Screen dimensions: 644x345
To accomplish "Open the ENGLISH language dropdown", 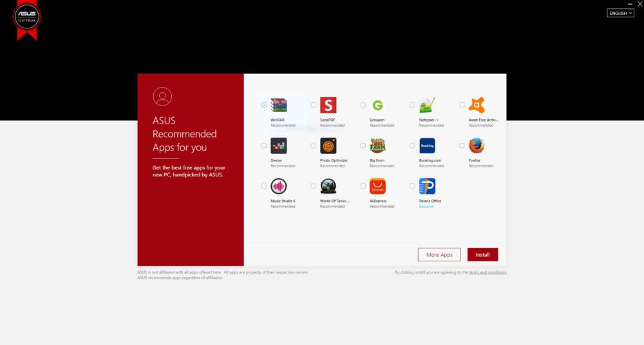I will click(x=620, y=13).
